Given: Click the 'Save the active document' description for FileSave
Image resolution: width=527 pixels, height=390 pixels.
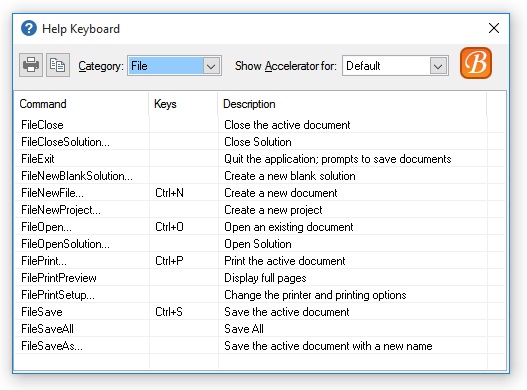Looking at the screenshot, I should [x=287, y=312].
